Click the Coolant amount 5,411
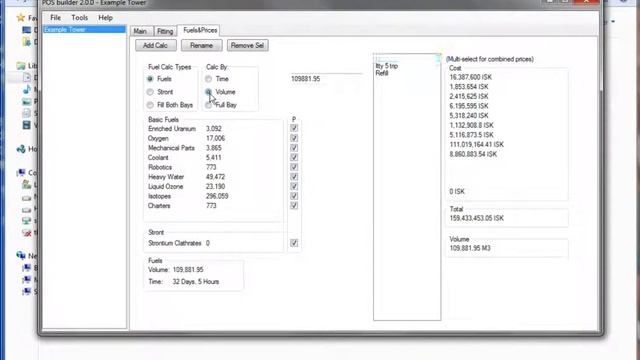This screenshot has width=640, height=360. 214,158
